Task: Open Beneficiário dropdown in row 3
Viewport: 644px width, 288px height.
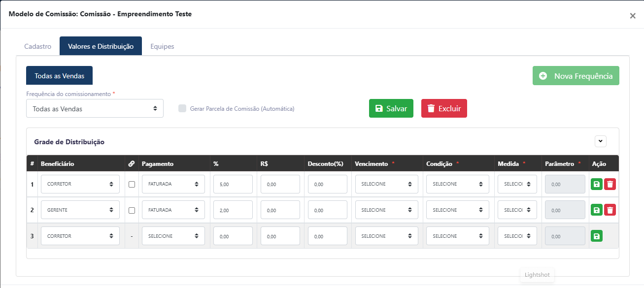Action: (80, 236)
